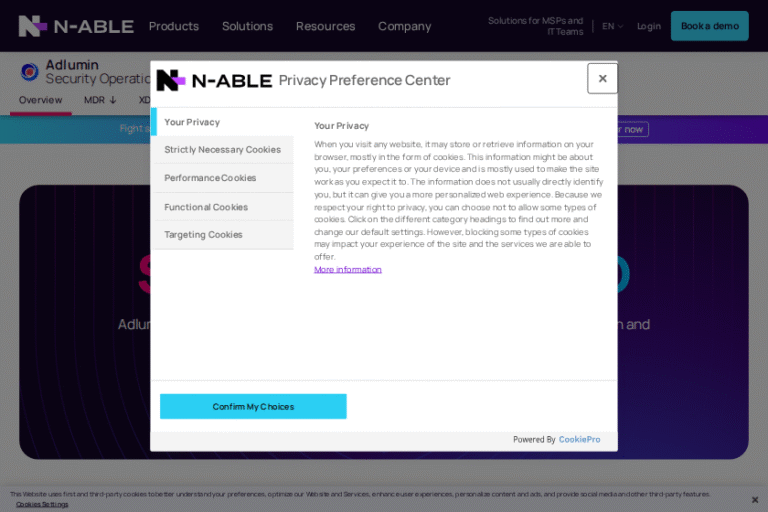Open the Resources menu

pos(325,26)
